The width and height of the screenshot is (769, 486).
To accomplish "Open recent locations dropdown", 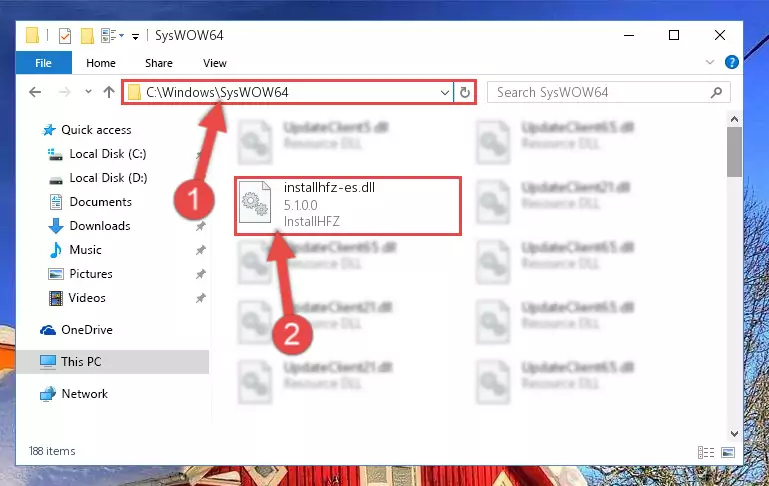I will [88, 91].
